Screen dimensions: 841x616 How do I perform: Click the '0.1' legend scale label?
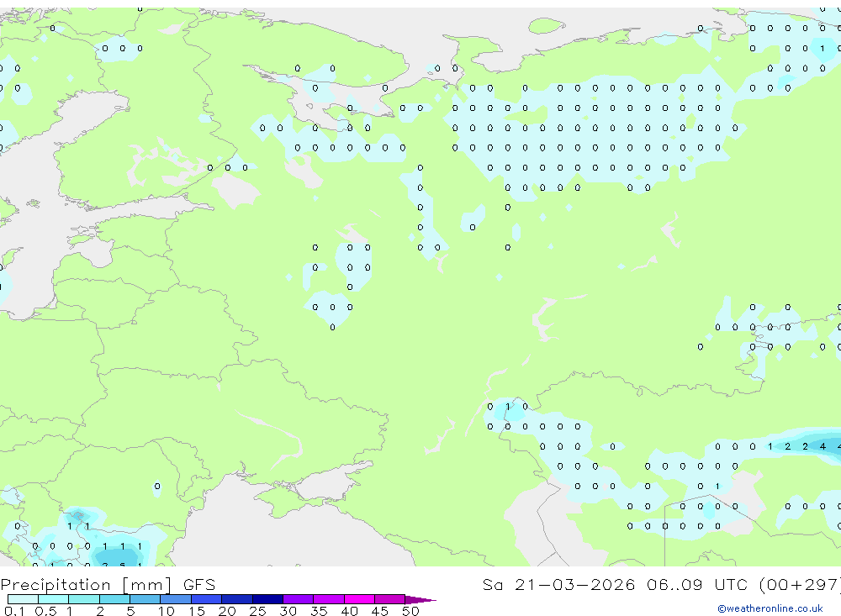[14, 611]
